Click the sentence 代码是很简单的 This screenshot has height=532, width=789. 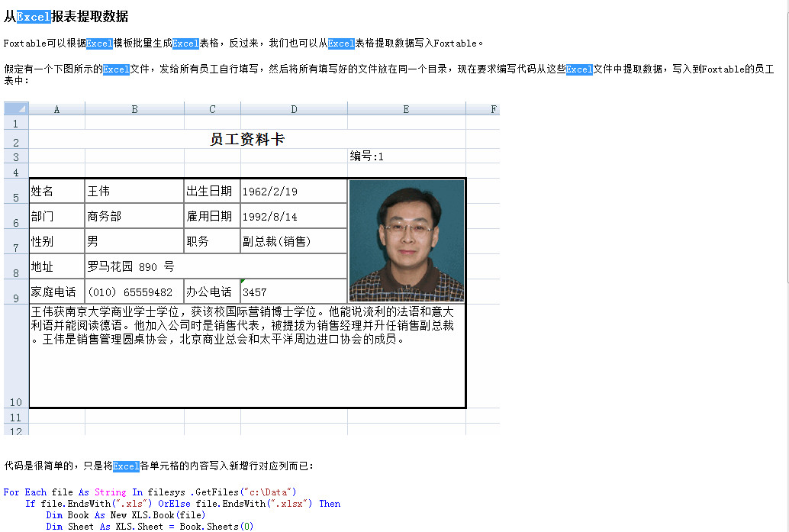(x=159, y=466)
